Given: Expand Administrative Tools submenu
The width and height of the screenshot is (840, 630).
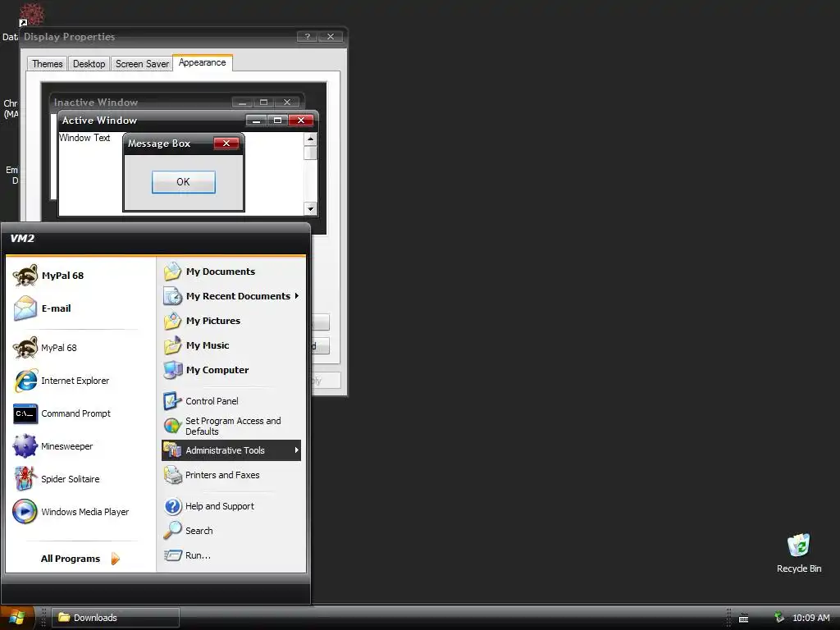Looking at the screenshot, I should (231, 450).
